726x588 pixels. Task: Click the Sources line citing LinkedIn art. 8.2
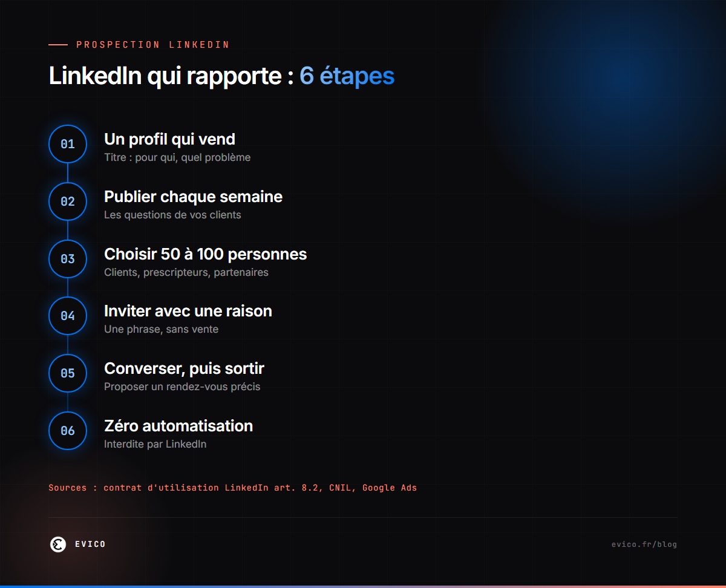[233, 488]
